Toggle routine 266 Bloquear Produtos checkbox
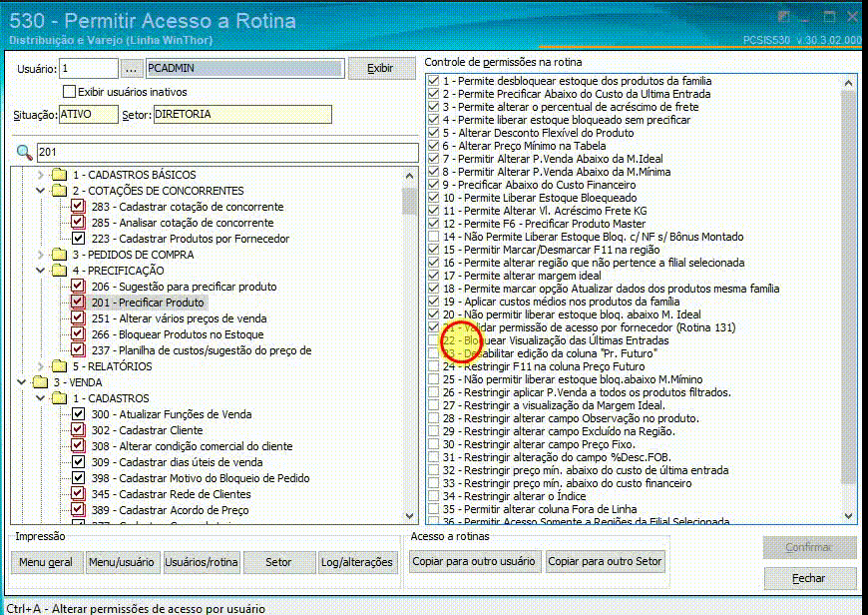The width and height of the screenshot is (868, 615). coord(78,334)
